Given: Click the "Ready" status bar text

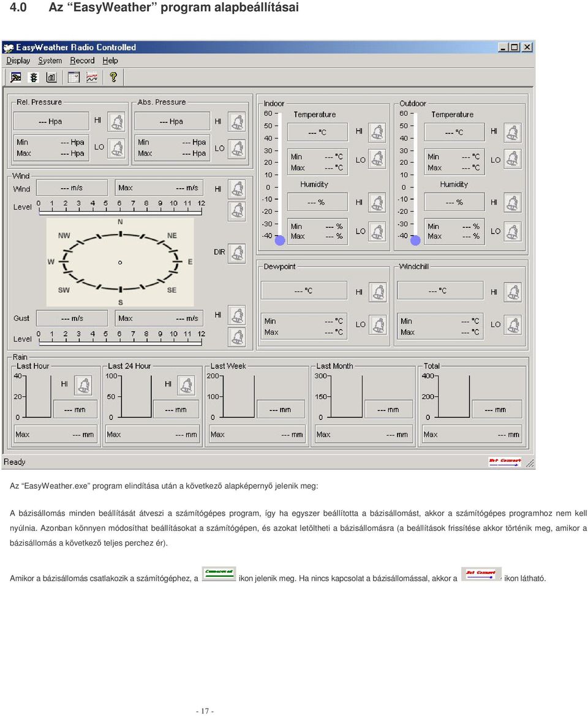Looking at the screenshot, I should [x=15, y=462].
